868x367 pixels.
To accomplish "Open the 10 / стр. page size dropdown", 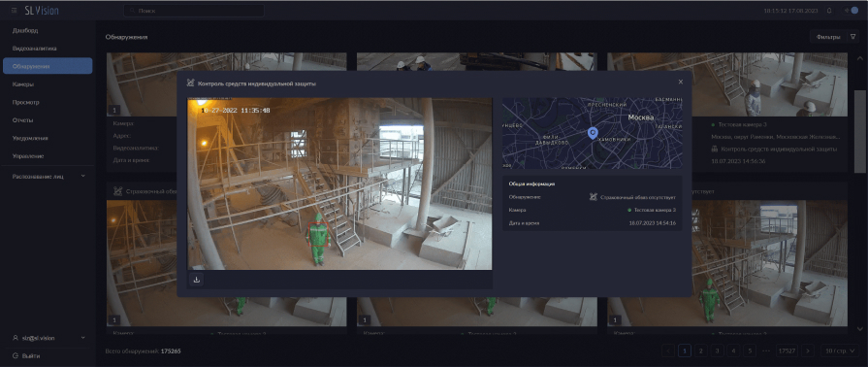I will point(839,350).
